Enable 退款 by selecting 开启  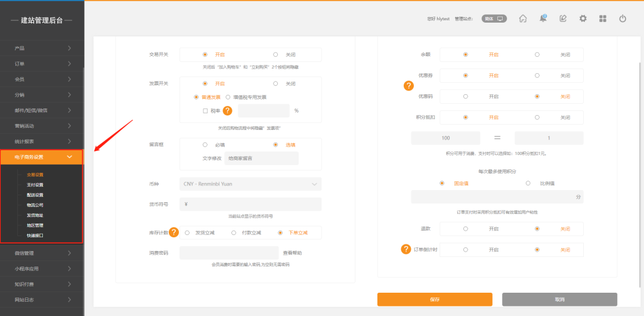pos(466,228)
